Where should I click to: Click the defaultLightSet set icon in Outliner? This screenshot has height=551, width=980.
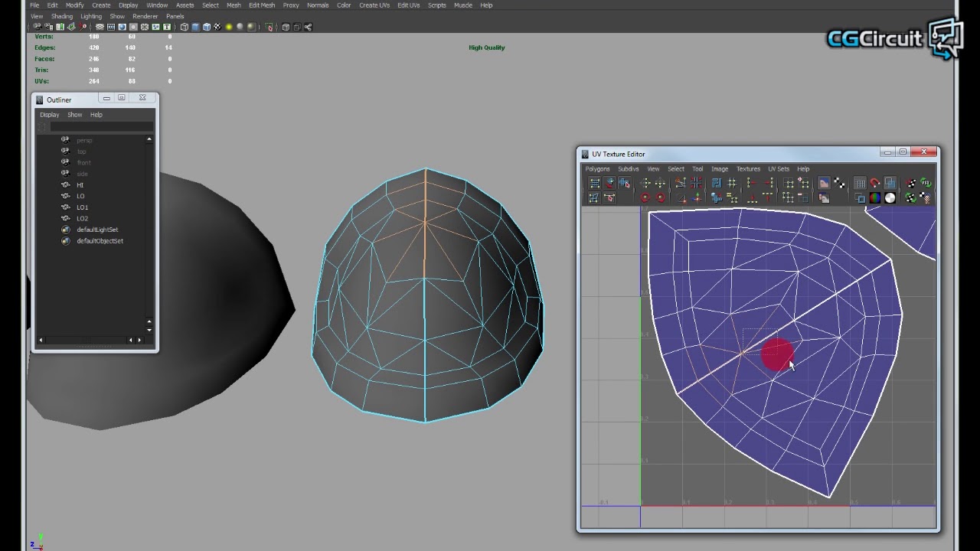pos(65,230)
